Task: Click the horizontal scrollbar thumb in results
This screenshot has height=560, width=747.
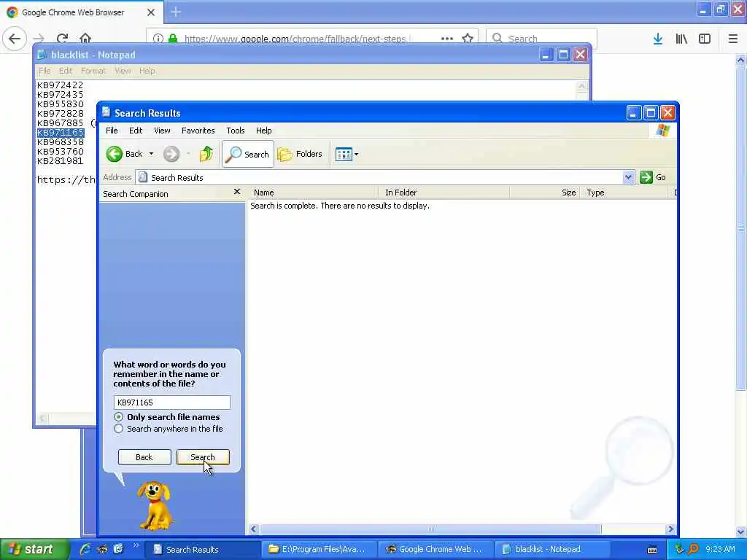Action: [430, 529]
